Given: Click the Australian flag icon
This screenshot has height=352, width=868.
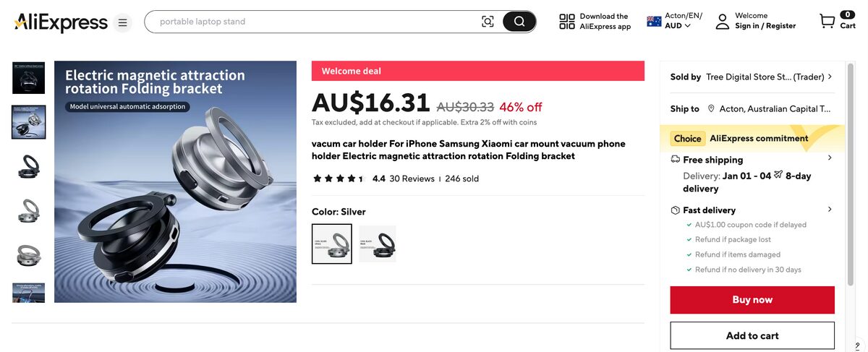Looking at the screenshot, I should pyautogui.click(x=654, y=21).
